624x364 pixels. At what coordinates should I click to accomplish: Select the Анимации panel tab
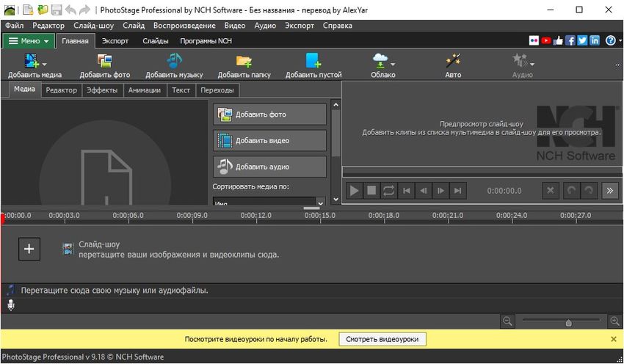145,90
